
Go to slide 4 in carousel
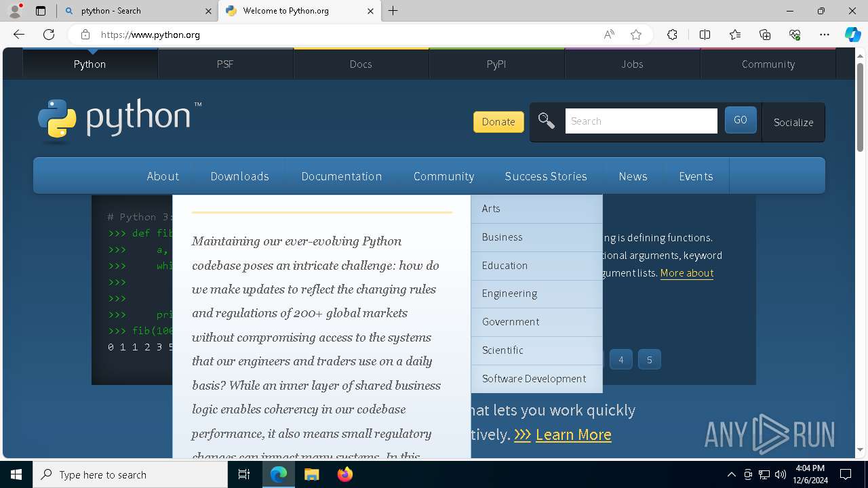tap(620, 360)
